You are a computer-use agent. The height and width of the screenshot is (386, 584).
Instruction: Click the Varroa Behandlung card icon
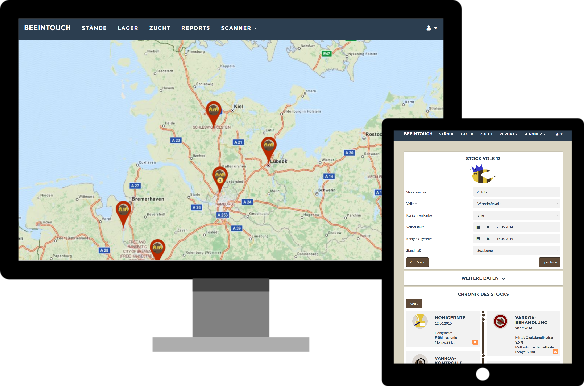pos(500,321)
